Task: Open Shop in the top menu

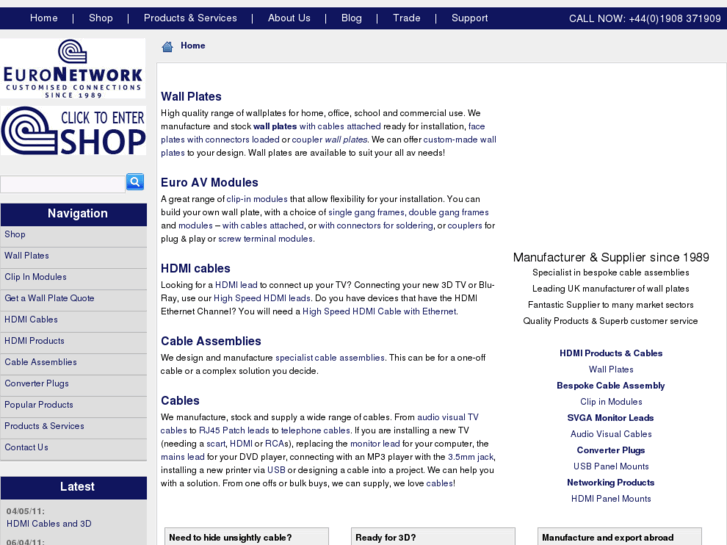Action: [101, 18]
